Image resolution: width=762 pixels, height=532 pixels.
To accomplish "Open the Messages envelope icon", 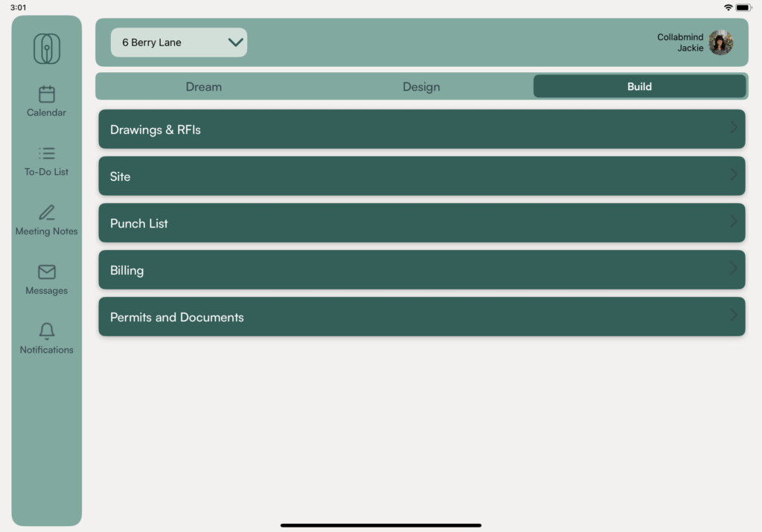I will (46, 272).
